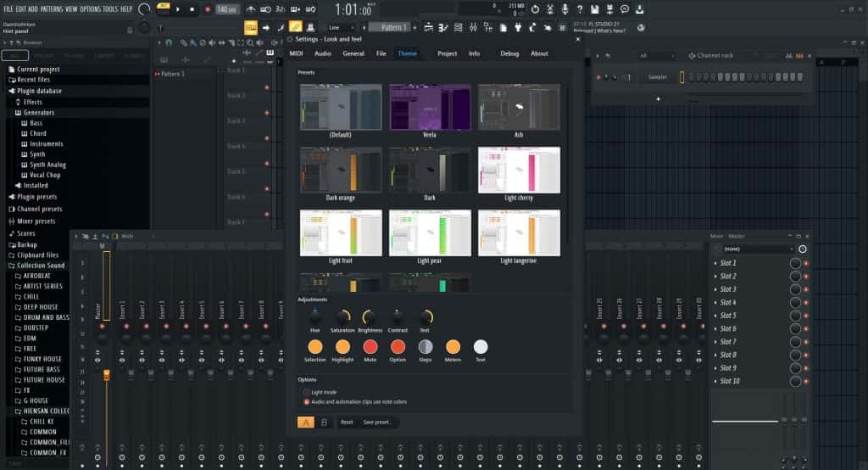Screen dimensions: 868x470
Task: Click the Saturation adjustment knob
Action: click(x=342, y=317)
